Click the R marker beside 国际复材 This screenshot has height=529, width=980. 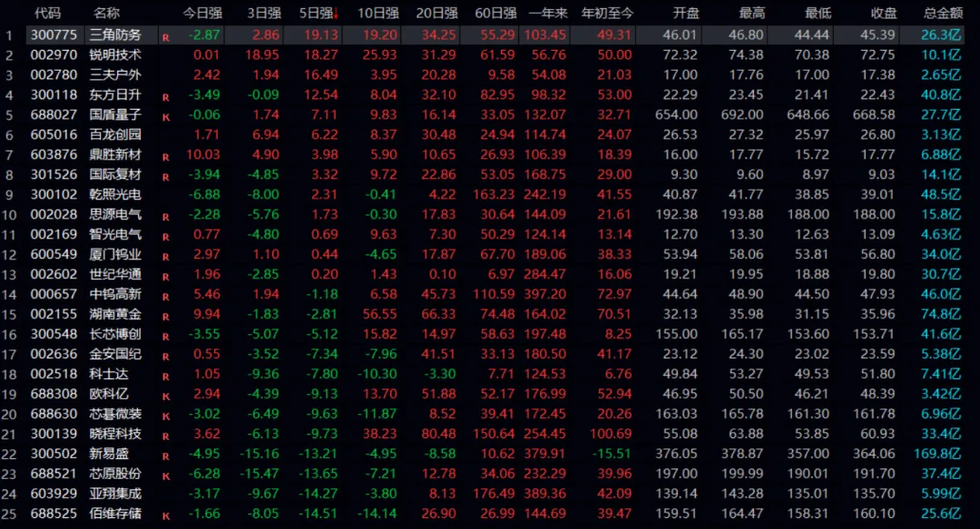[166, 178]
